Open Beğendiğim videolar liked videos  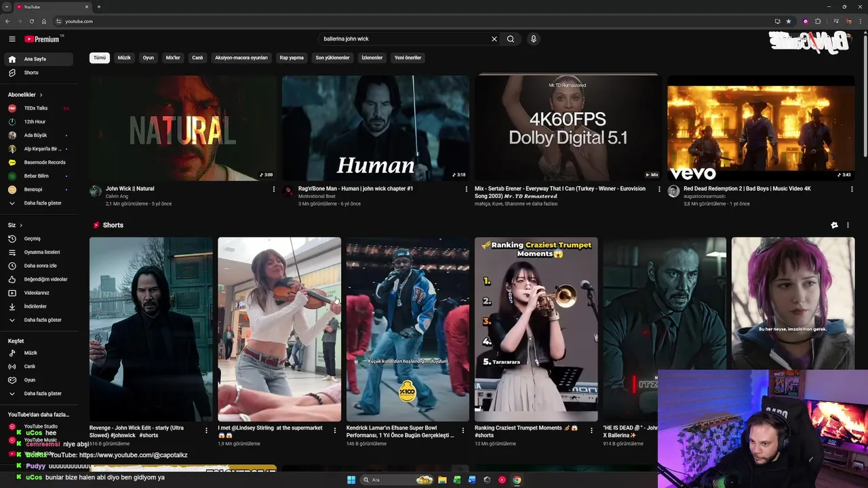(39, 279)
